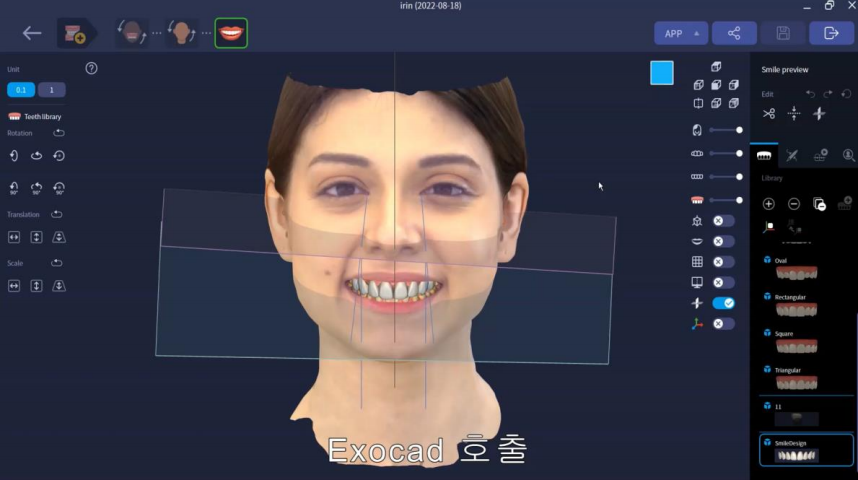Scale in depth with the third Scale icon
Viewport: 858px width, 480px height.
59,286
